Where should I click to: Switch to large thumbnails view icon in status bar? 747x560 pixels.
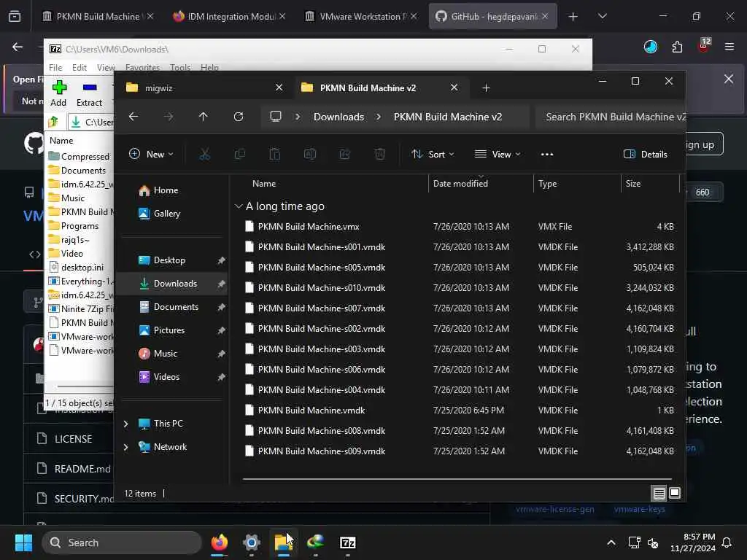tap(675, 494)
